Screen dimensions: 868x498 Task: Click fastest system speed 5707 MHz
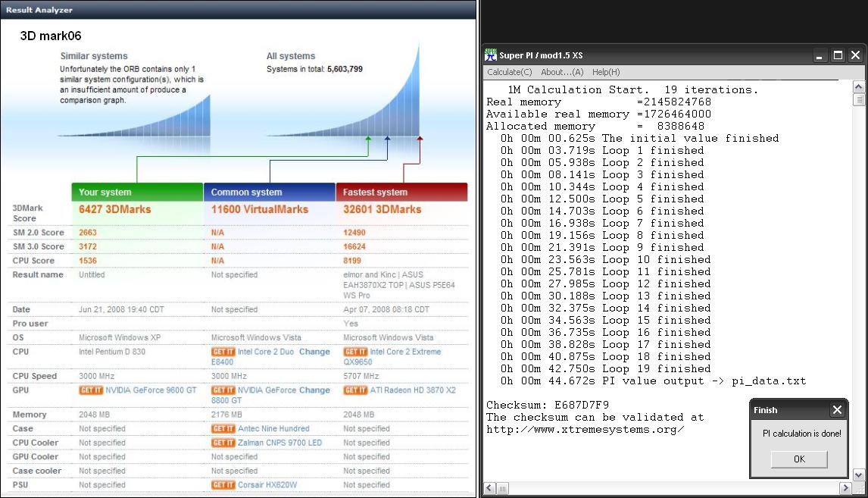361,376
